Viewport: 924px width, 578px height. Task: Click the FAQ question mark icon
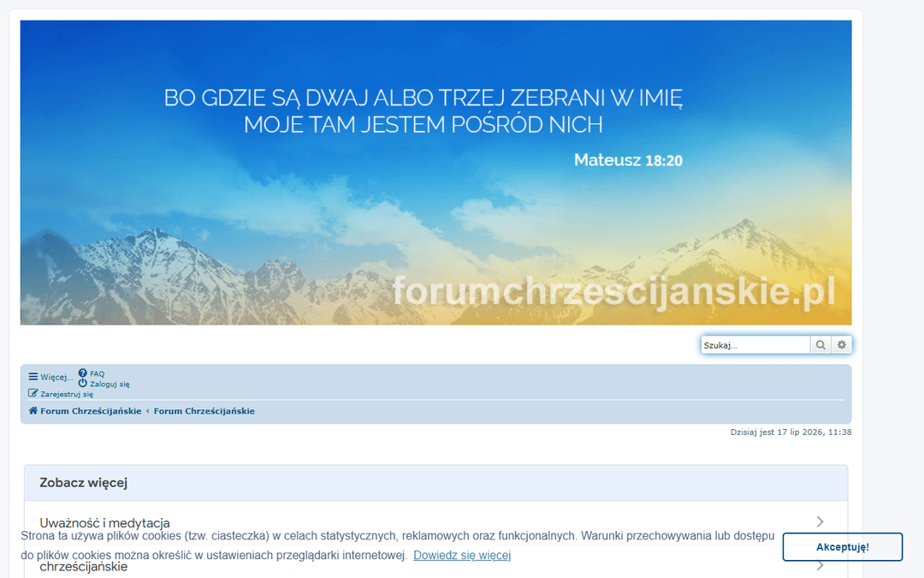tap(82, 373)
